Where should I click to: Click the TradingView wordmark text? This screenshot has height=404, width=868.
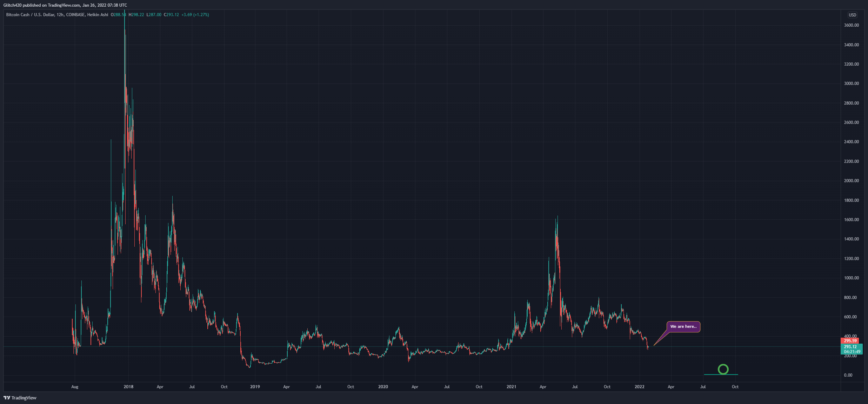coord(24,398)
